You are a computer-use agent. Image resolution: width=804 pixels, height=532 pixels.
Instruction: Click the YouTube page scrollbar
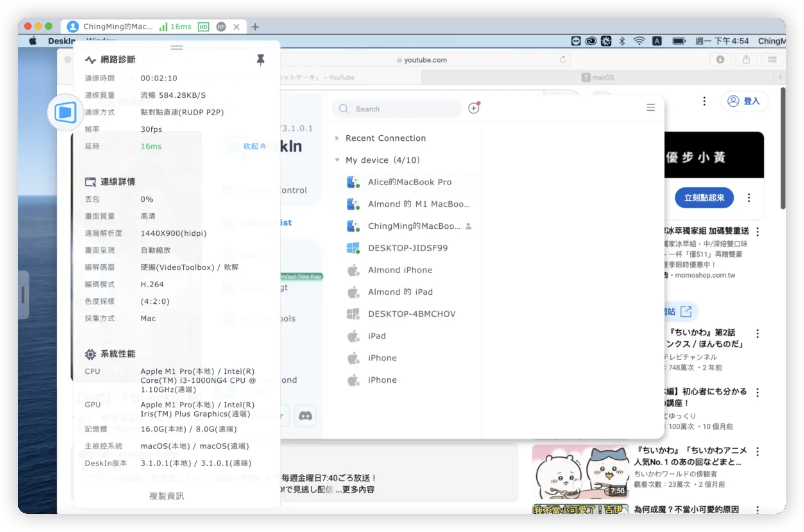coord(783,149)
